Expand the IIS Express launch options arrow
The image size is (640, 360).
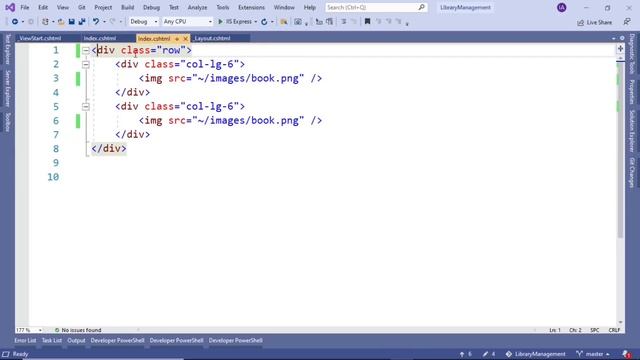pyautogui.click(x=256, y=22)
